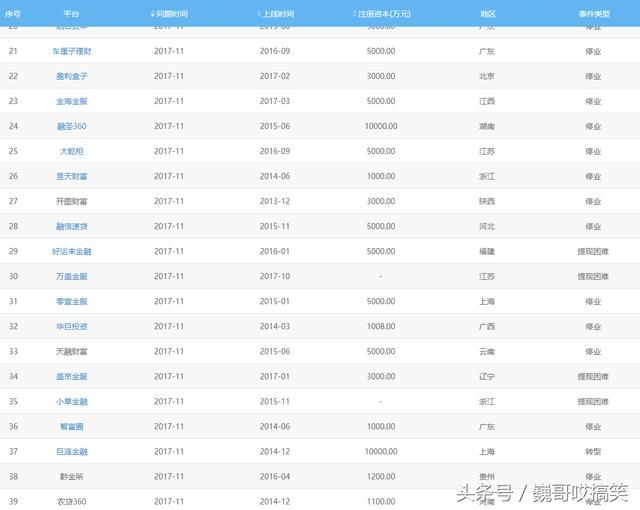Open the 小草金融 platform link in row 35
Screen dimensions: 640x510
pos(71,401)
